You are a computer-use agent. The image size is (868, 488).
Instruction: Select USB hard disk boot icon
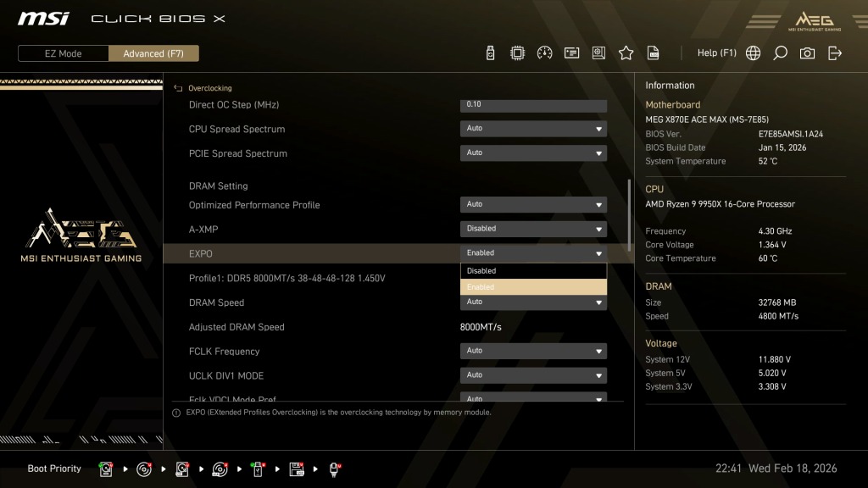click(181, 469)
